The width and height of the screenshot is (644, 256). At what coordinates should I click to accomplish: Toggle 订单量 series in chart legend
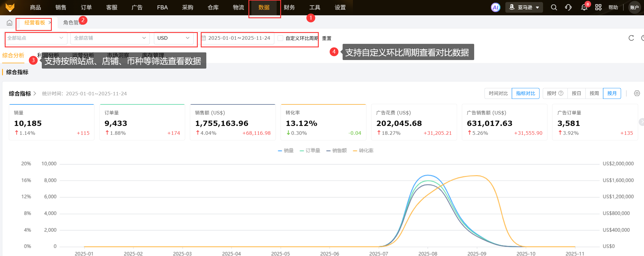310,151
